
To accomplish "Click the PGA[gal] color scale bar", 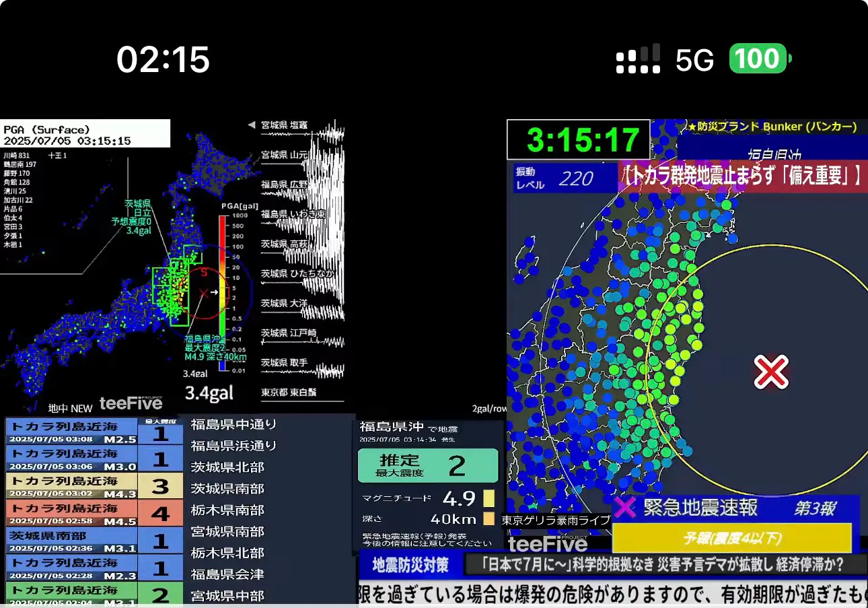I will [x=222, y=294].
